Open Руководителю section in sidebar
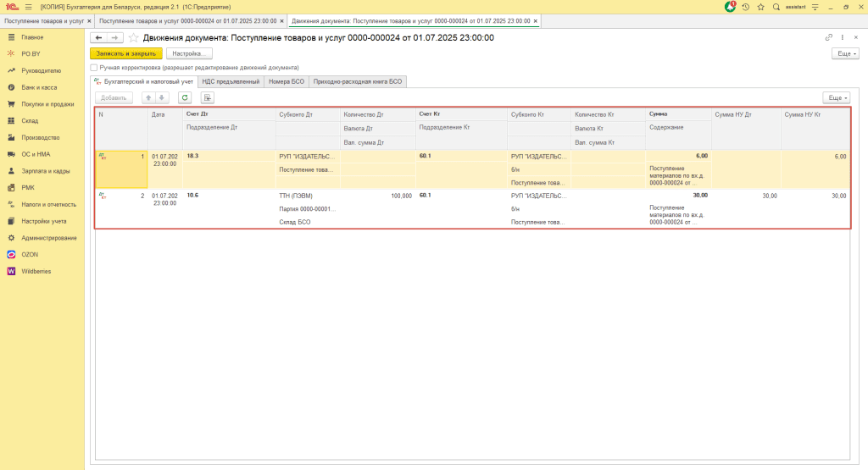This screenshot has height=470, width=868. click(x=41, y=71)
